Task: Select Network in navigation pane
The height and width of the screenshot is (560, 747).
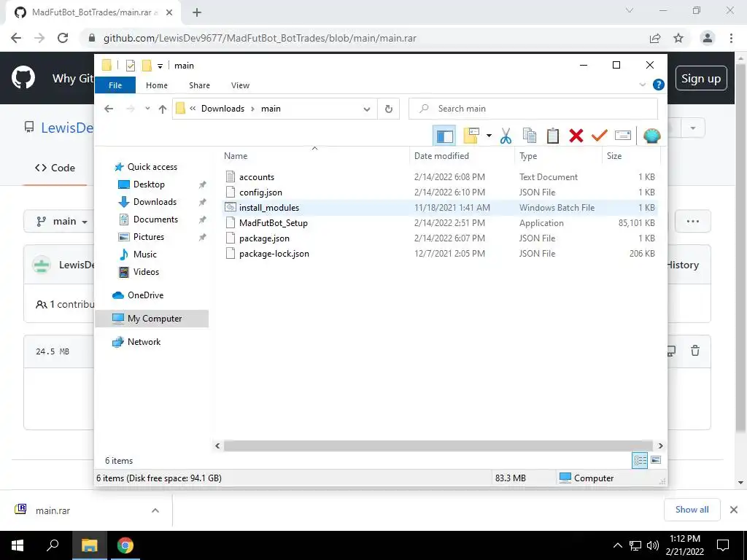Action: [144, 342]
